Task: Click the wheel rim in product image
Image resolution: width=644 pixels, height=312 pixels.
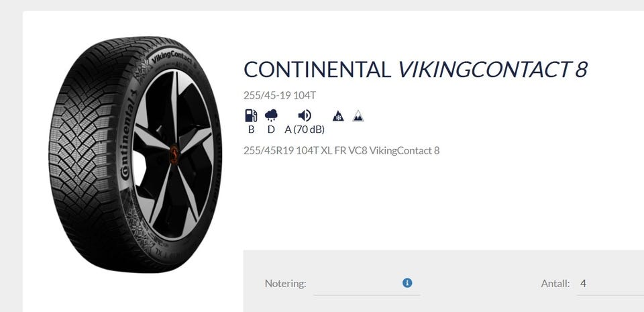Action: (x=173, y=154)
